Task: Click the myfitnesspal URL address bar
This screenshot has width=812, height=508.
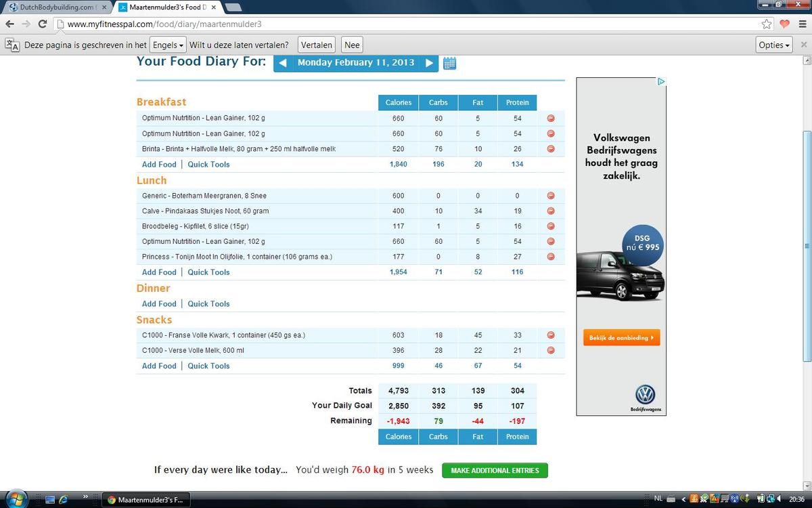Action: tap(406, 24)
